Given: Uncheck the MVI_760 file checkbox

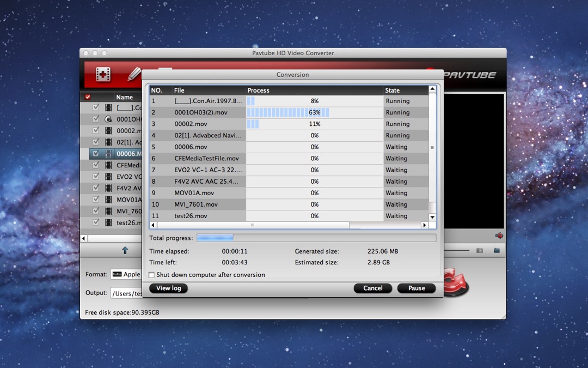Looking at the screenshot, I should (x=96, y=210).
